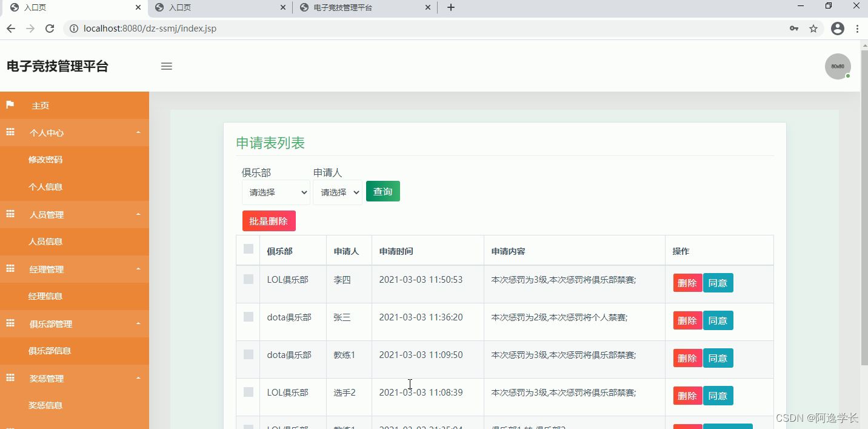
Task: Click the grid icon beside 经理管理
Action: coord(10,268)
